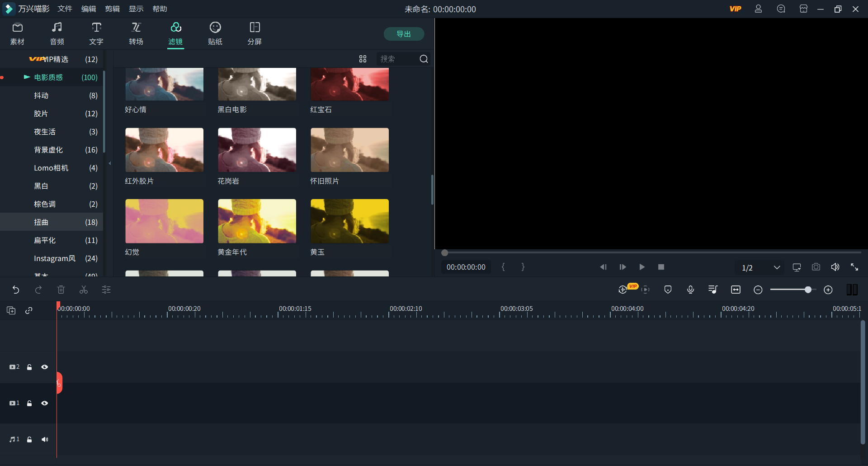This screenshot has width=868, height=466.
Task: Select the 黄金年代 filter thumbnail
Action: pyautogui.click(x=257, y=221)
